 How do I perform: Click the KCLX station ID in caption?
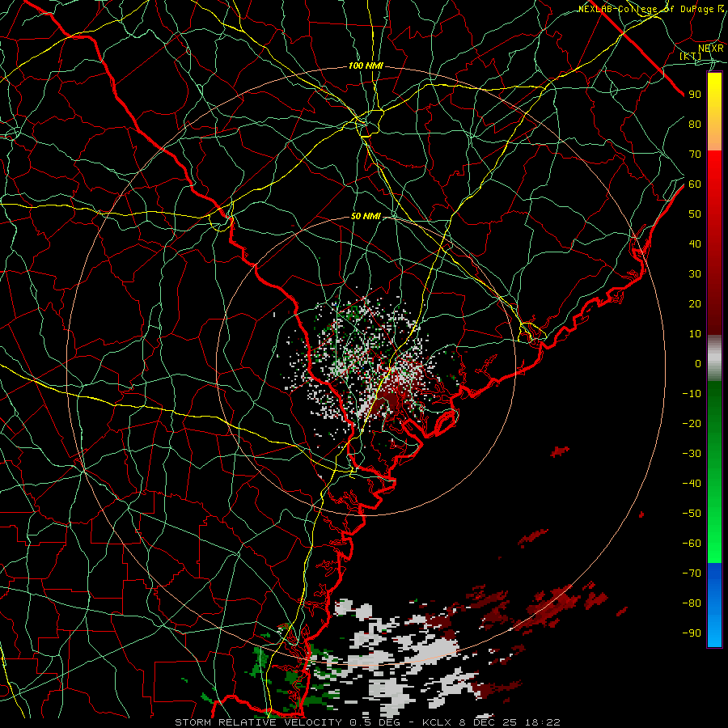tap(438, 722)
